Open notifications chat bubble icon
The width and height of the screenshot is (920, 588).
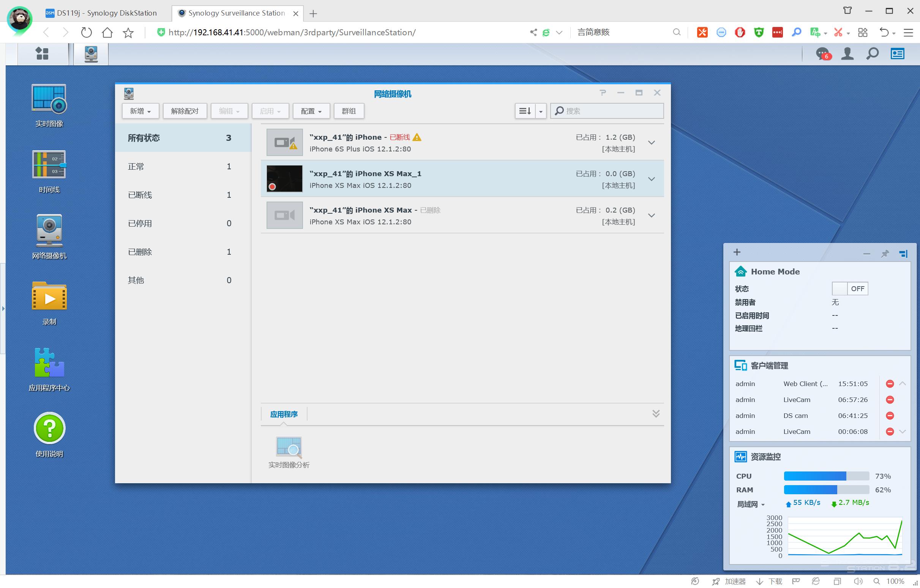tap(822, 54)
